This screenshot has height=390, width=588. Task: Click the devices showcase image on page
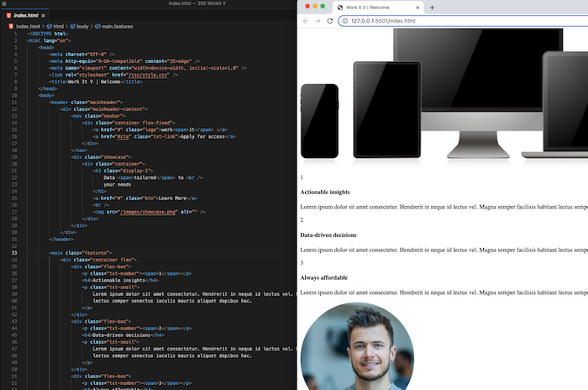tap(444, 97)
